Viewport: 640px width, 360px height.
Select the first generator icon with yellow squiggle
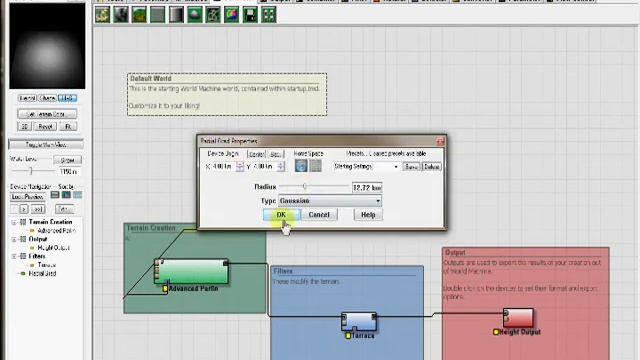pos(102,15)
